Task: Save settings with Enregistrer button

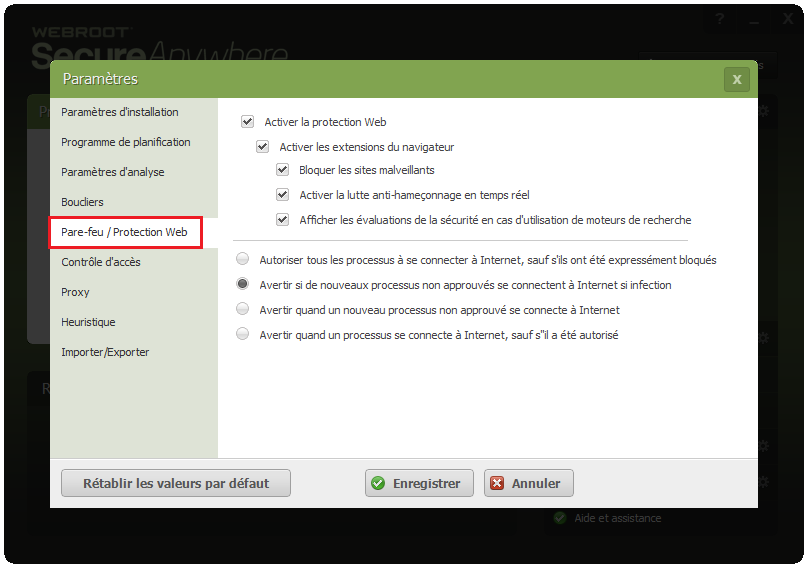Action: (x=419, y=483)
